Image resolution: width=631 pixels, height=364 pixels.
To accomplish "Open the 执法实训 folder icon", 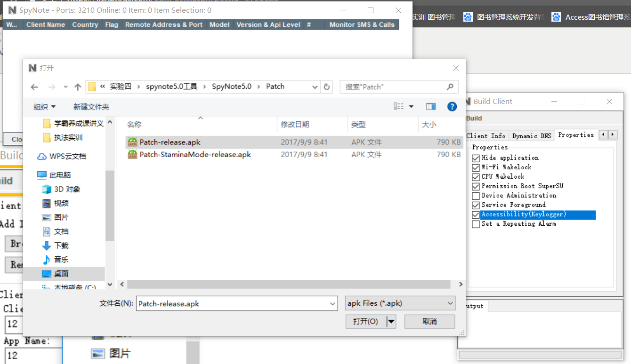I will [x=47, y=138].
